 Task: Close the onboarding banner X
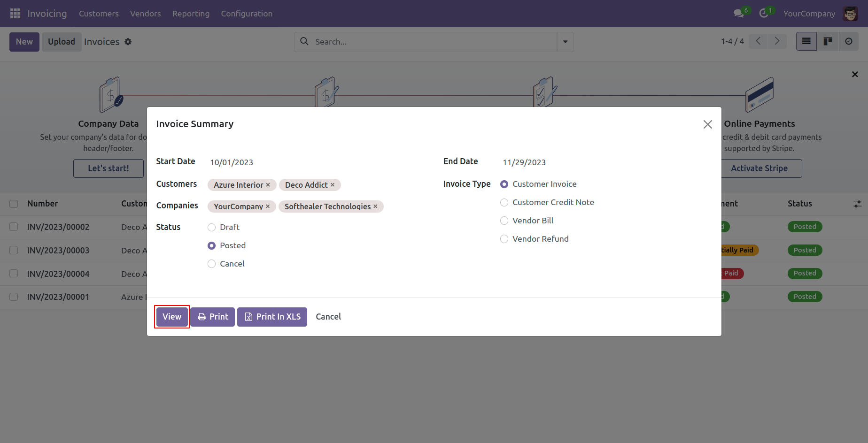(855, 74)
